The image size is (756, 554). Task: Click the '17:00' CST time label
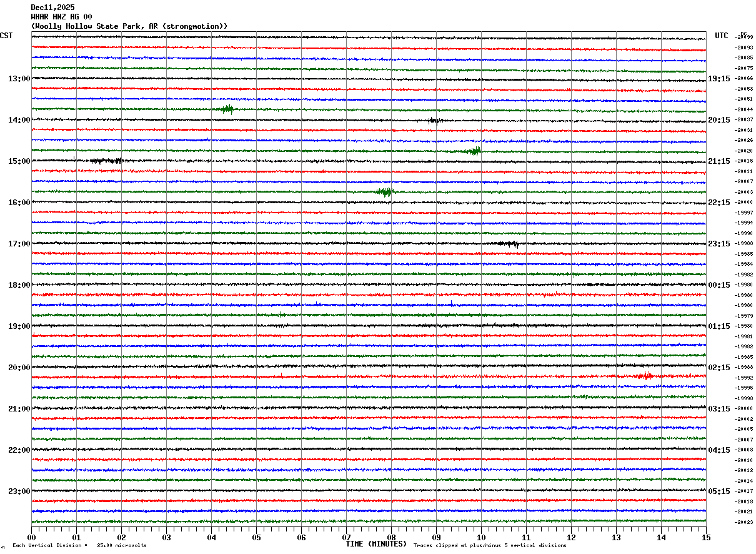(19, 244)
